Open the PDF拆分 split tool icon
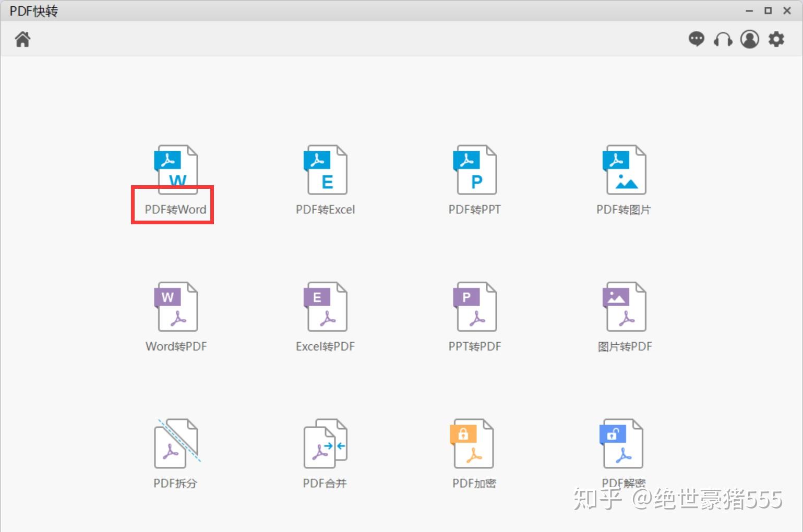This screenshot has width=803, height=532. 177,443
